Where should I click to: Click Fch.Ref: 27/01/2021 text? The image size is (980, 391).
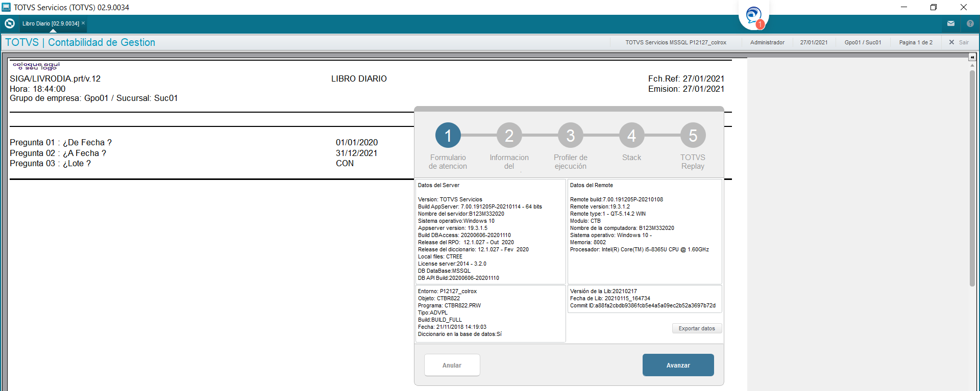686,79
